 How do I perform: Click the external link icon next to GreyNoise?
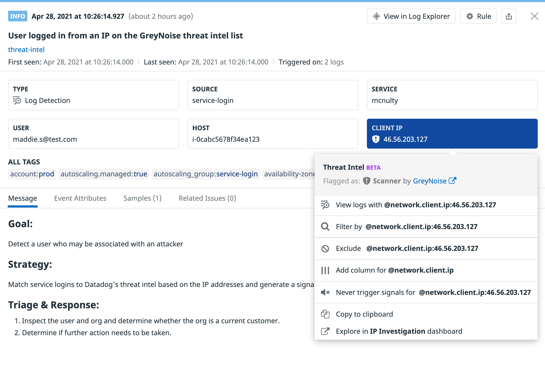[x=453, y=180]
